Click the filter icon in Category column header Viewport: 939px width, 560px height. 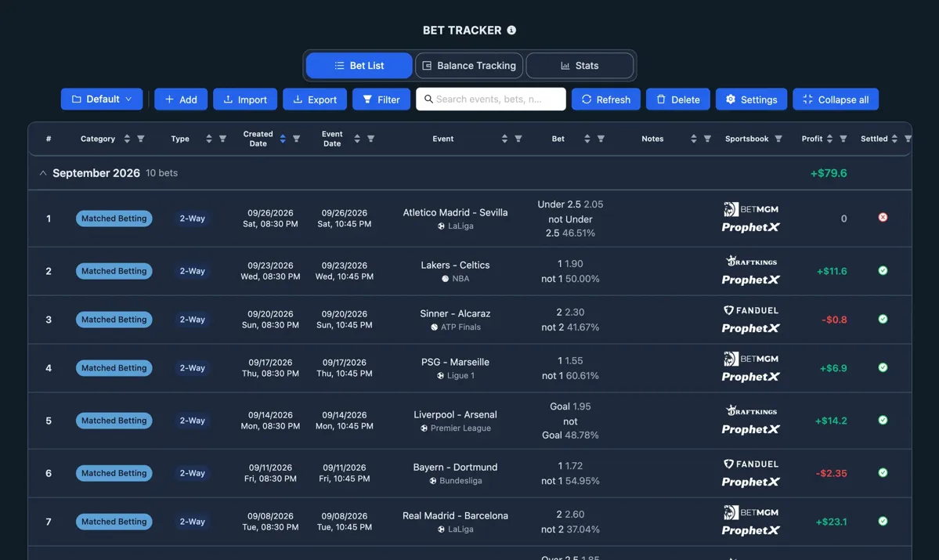[141, 139]
